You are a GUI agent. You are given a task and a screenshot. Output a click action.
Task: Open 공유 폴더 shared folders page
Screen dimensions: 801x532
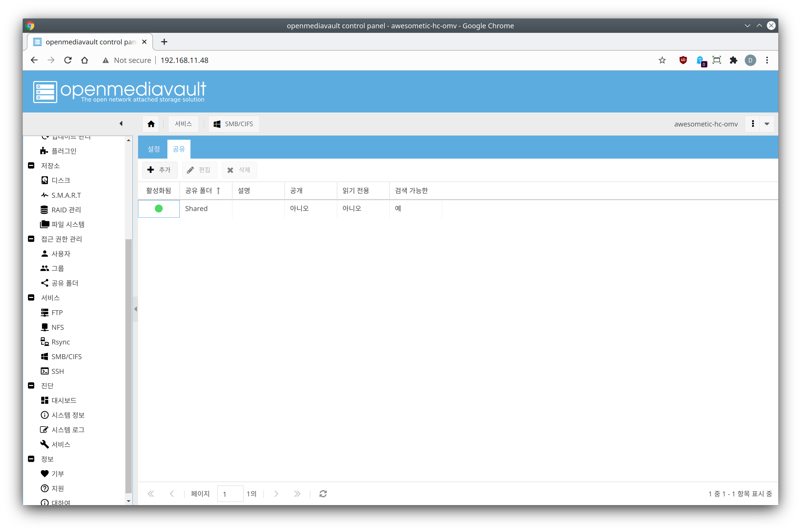(x=60, y=283)
